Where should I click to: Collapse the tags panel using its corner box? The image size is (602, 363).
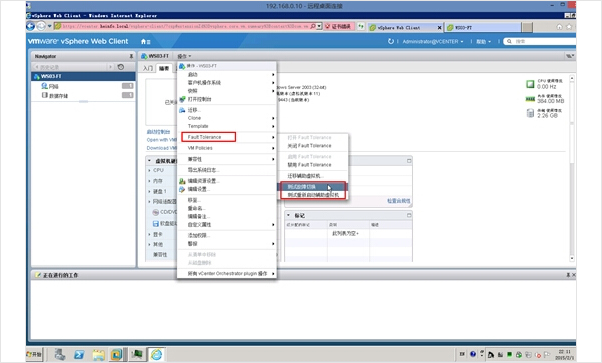(409, 215)
